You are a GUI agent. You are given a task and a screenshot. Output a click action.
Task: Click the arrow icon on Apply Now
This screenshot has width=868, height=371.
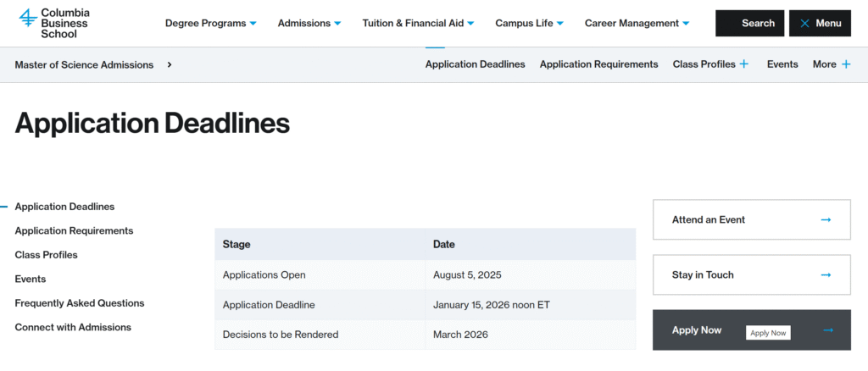point(827,330)
